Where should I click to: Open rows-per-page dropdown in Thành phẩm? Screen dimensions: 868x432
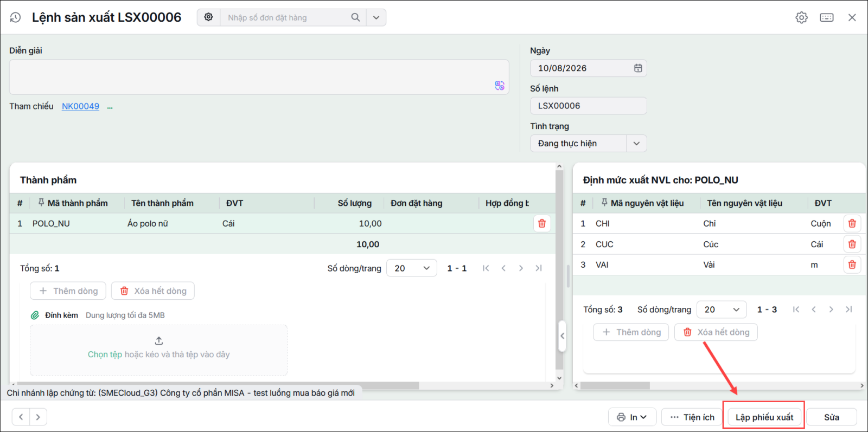412,268
